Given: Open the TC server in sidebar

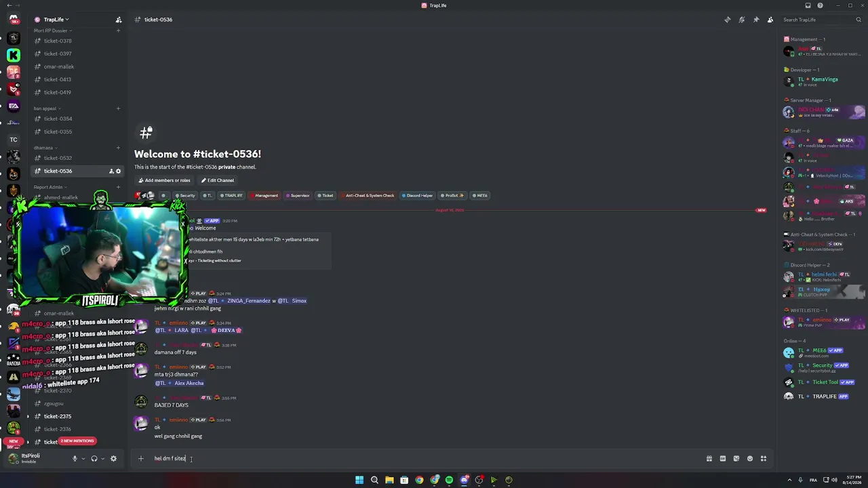Looking at the screenshot, I should [x=13, y=140].
